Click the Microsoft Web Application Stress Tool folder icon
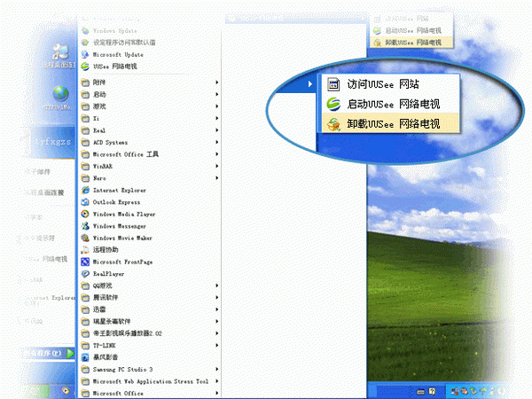This screenshot has width=532, height=399. 85,381
